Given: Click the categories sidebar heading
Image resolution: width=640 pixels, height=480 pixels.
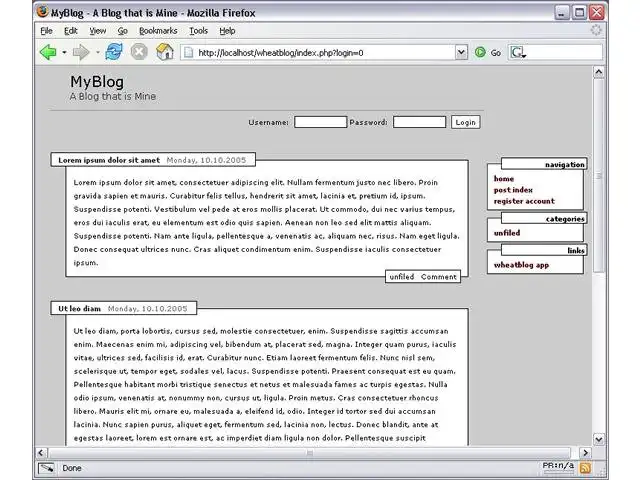Looking at the screenshot, I should pyautogui.click(x=565, y=219).
